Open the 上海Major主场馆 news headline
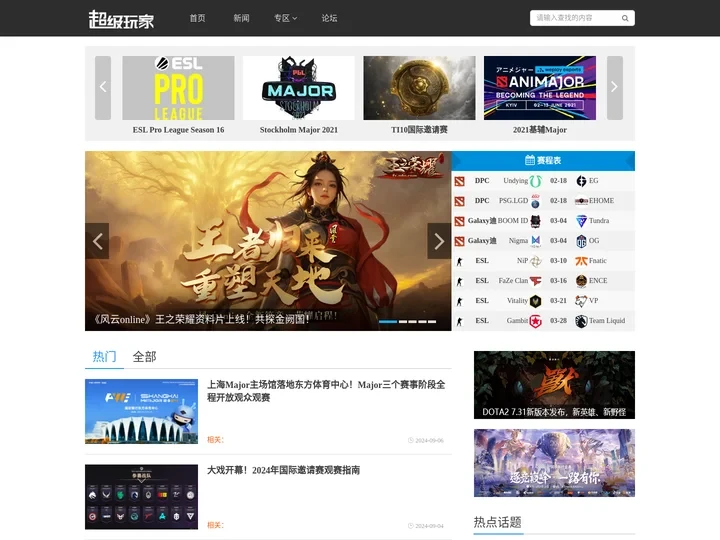 [x=326, y=391]
